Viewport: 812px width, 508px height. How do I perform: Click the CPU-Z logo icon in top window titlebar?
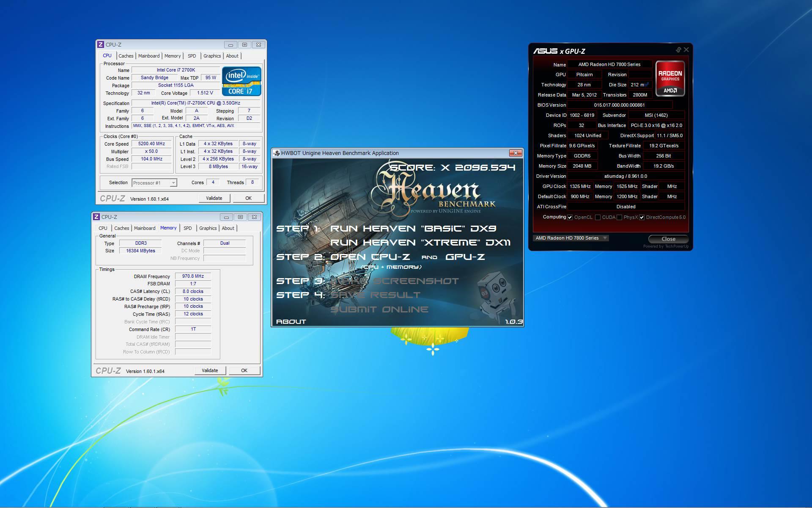pos(101,44)
